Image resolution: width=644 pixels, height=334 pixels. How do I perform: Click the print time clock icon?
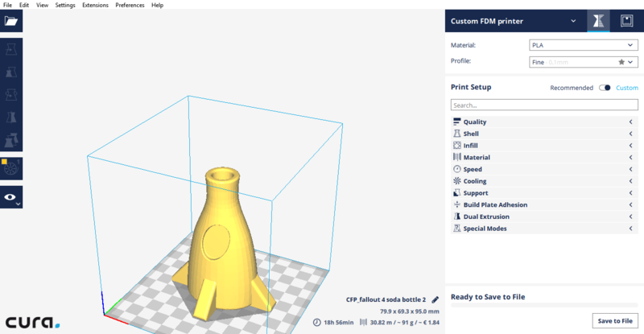click(x=316, y=322)
